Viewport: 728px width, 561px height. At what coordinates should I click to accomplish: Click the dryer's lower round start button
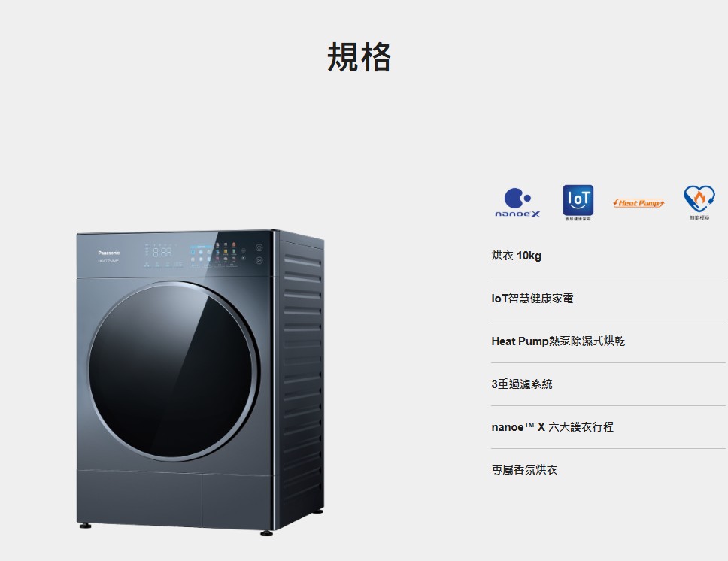259,260
